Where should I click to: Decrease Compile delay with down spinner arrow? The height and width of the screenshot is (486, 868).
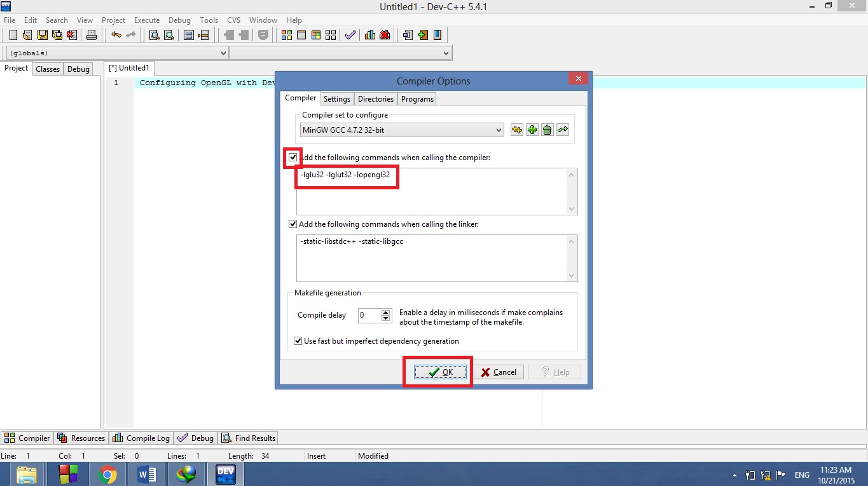(x=386, y=318)
